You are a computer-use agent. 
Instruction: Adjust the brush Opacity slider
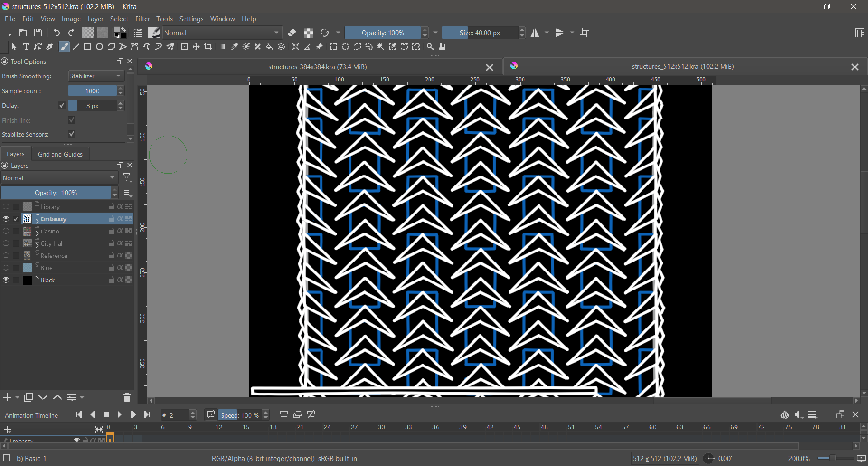pos(382,33)
